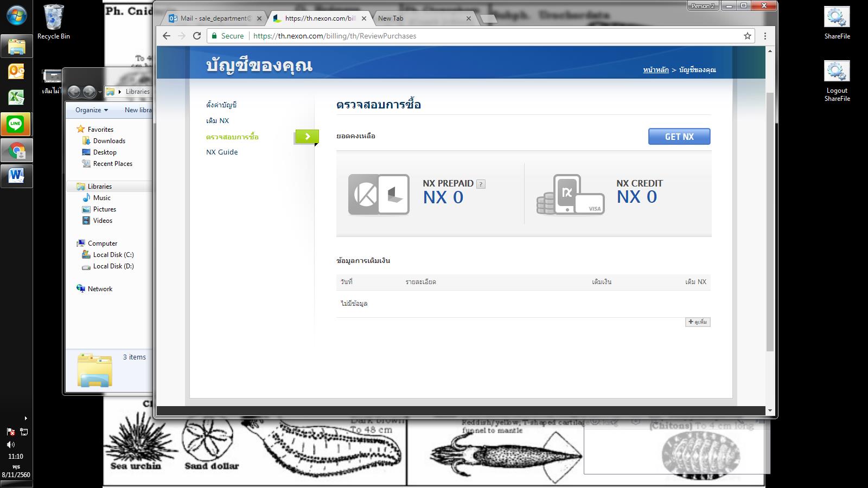Image resolution: width=868 pixels, height=488 pixels.
Task: Click the Person 2 profile button
Action: coord(703,6)
